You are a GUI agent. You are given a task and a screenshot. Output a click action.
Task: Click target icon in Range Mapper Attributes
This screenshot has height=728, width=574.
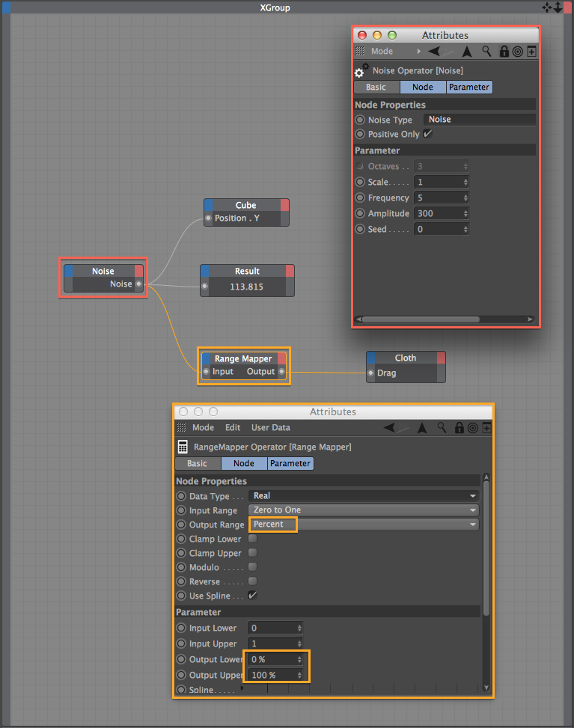tap(473, 428)
